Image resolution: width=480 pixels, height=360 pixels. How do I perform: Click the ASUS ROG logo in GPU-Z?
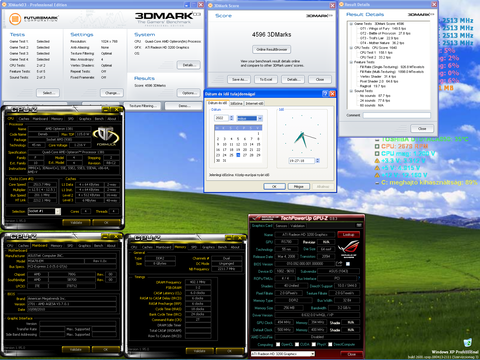tap(349, 249)
